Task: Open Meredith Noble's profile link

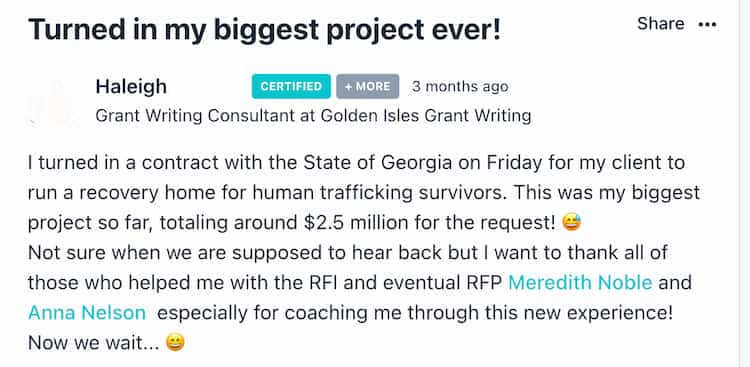Action: point(580,282)
